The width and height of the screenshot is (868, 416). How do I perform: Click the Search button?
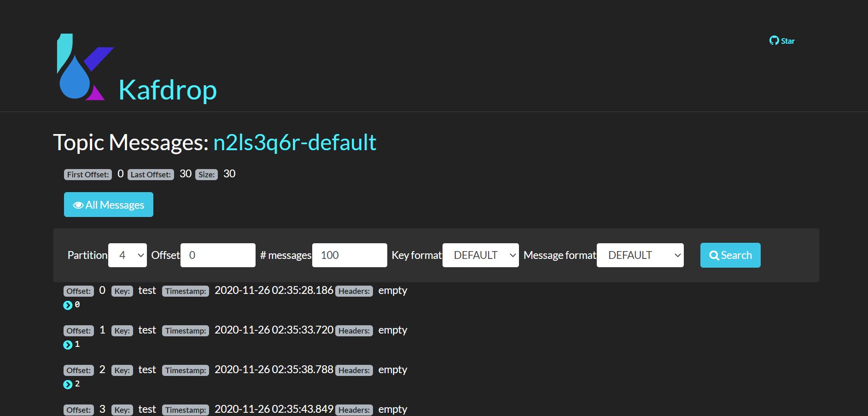[x=730, y=255]
